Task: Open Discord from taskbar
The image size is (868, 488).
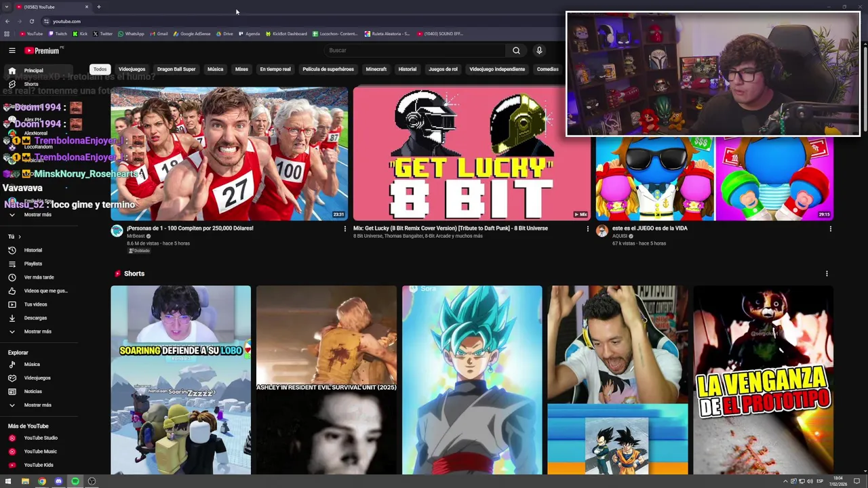Action: tap(58, 481)
